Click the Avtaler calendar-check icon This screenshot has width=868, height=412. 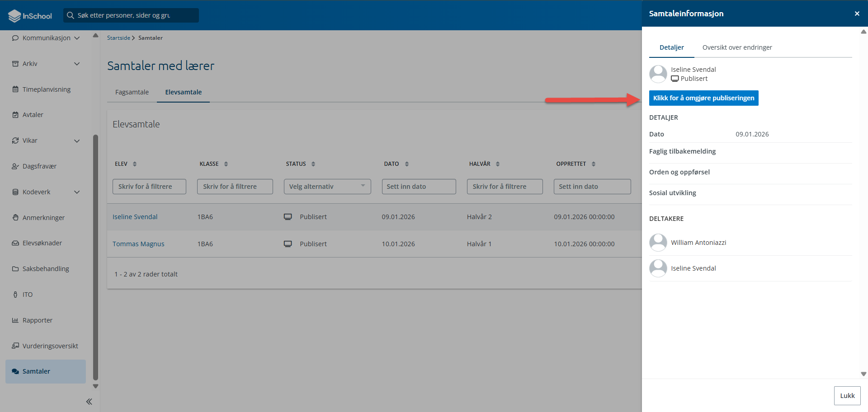tap(15, 115)
